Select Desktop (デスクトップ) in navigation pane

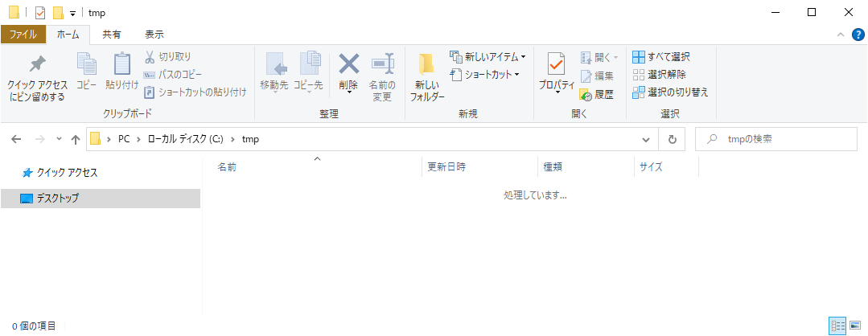click(58, 198)
